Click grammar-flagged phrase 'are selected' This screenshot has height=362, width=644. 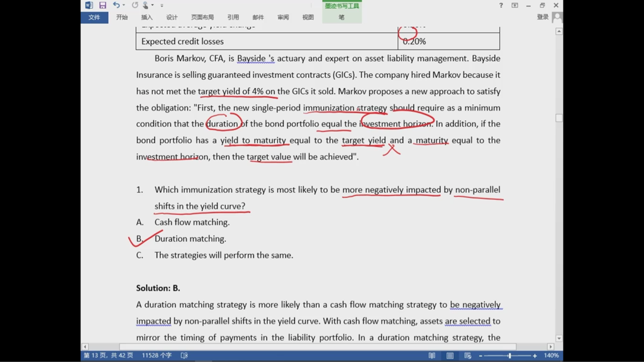click(467, 321)
